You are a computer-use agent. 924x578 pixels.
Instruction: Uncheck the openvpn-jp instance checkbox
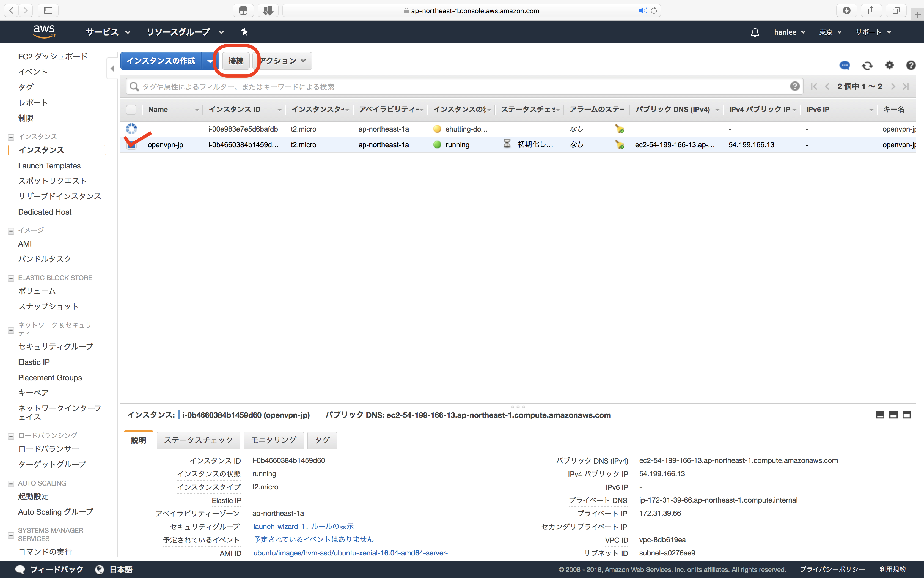coord(131,145)
